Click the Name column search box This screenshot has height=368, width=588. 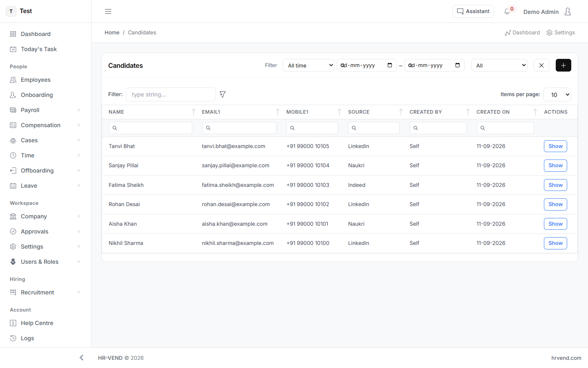tap(150, 128)
